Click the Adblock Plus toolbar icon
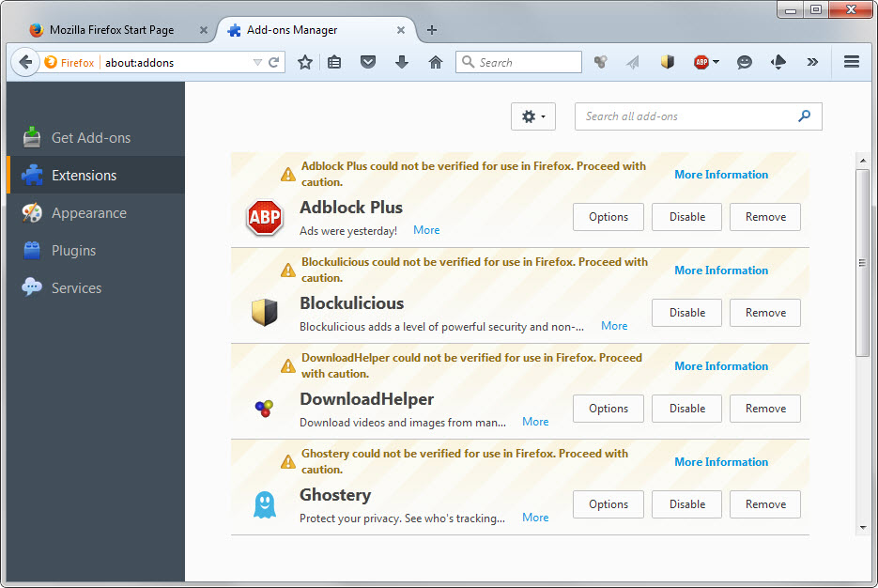878x588 pixels. tap(701, 62)
